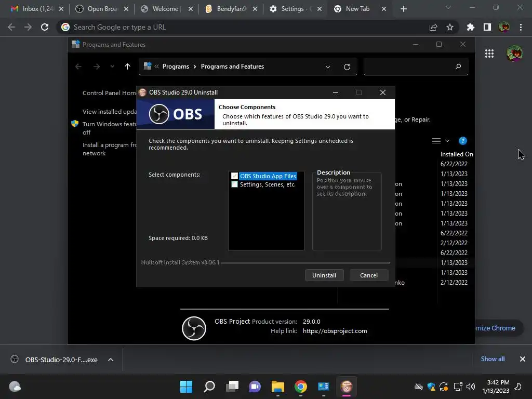Open Install a program from network link

tap(109, 149)
